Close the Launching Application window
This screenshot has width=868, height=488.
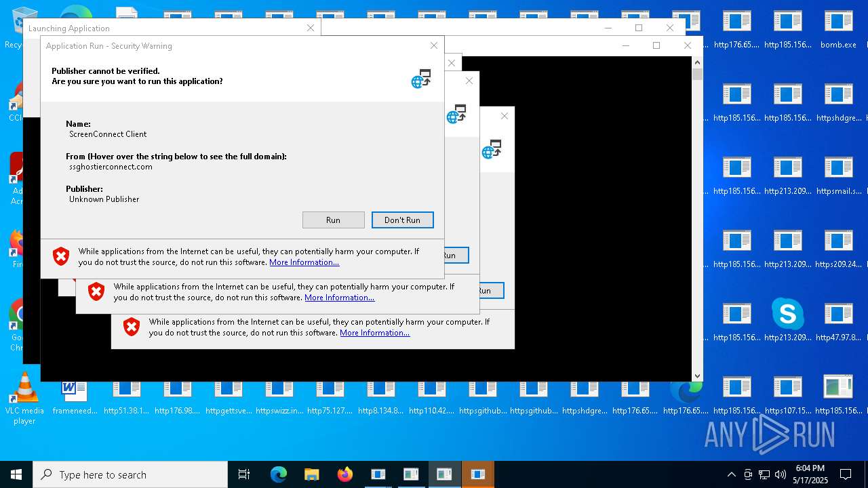311,28
